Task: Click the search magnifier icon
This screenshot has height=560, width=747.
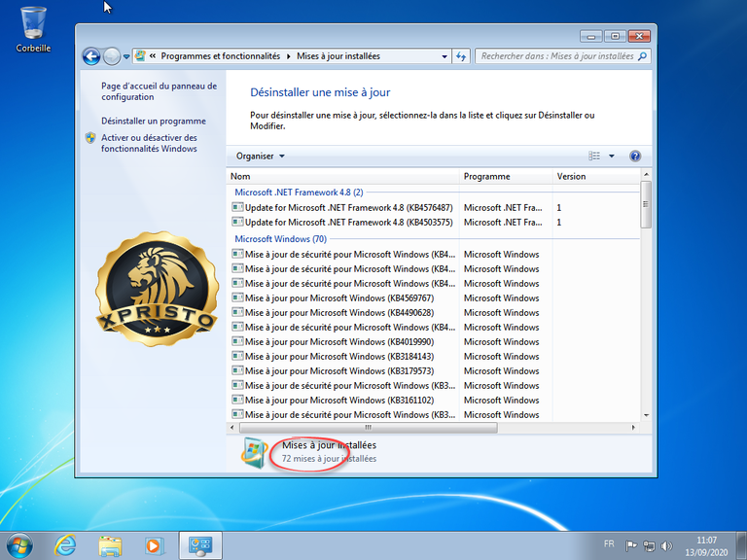Action: pyautogui.click(x=642, y=56)
